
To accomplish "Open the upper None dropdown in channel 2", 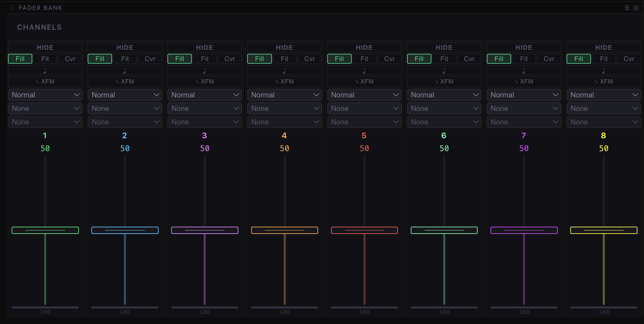I will [125, 109].
